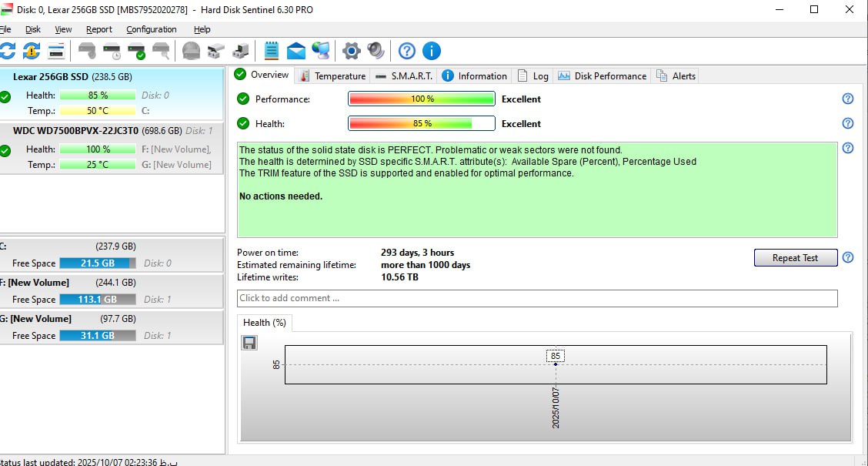The image size is (868, 466).
Task: Switch to the Log tab
Action: tap(533, 76)
